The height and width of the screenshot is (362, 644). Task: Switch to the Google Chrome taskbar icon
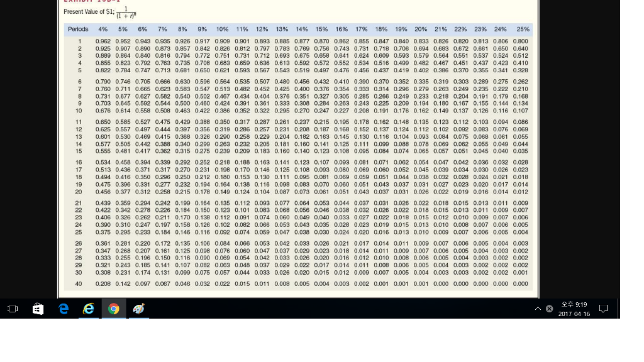[114, 309]
